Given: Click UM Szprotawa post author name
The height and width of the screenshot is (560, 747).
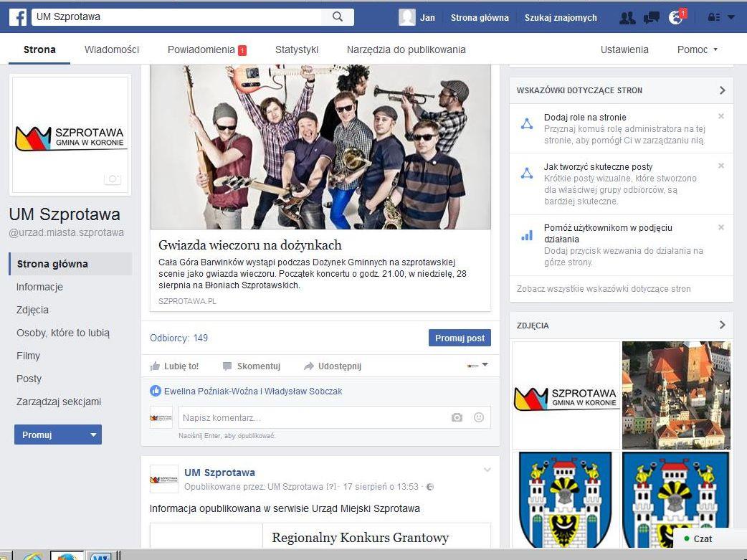Looking at the screenshot, I should click(219, 473).
